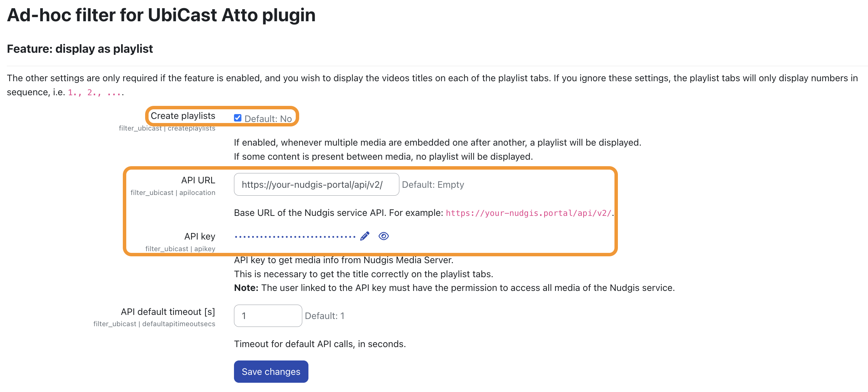Click the API URL input field

316,184
